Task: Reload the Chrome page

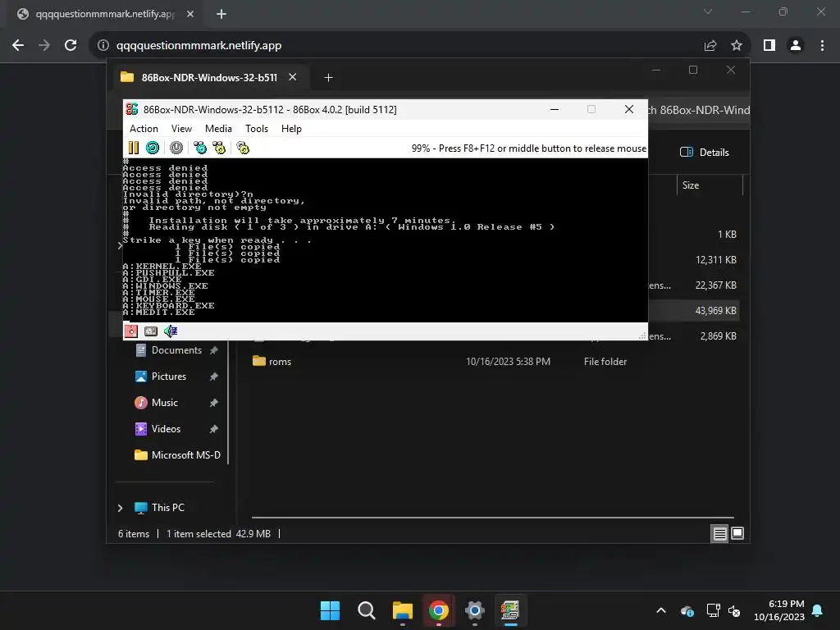Action: (71, 46)
